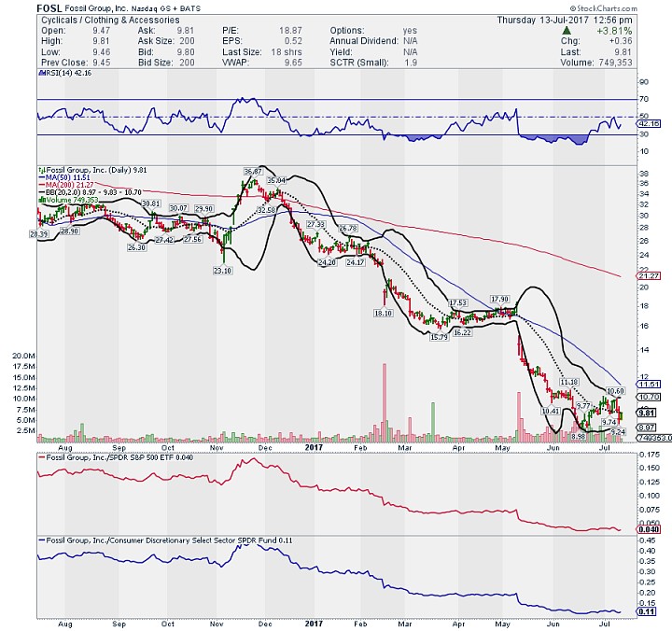
Task: Click the EPS value 0.52
Action: tap(293, 41)
